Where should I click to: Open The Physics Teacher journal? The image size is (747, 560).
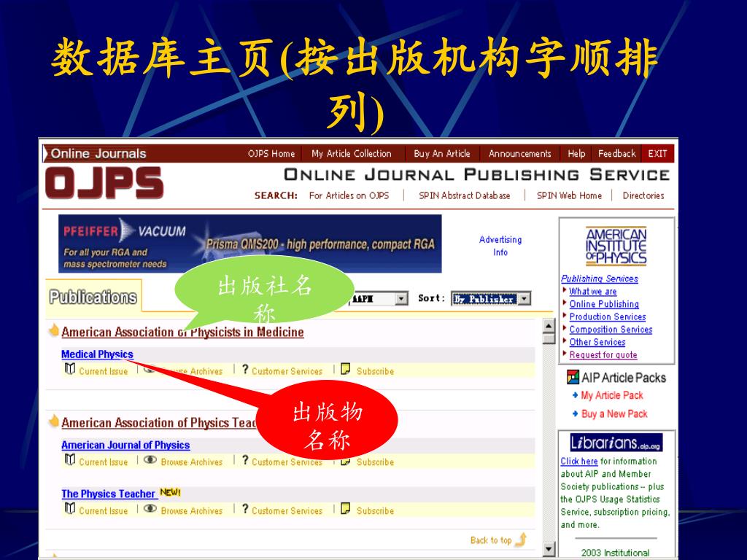point(108,494)
